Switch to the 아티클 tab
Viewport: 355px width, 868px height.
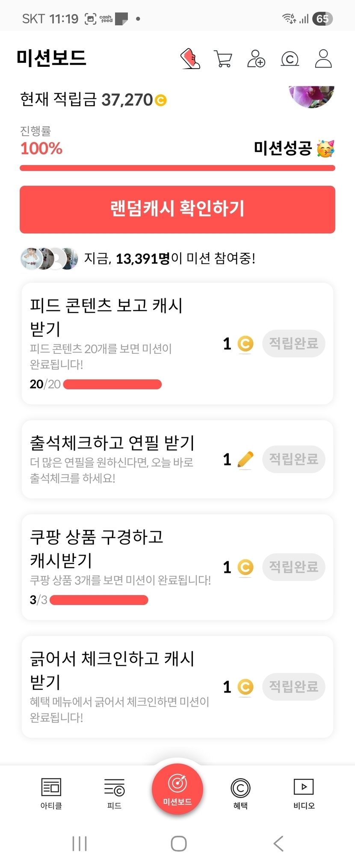[x=51, y=793]
